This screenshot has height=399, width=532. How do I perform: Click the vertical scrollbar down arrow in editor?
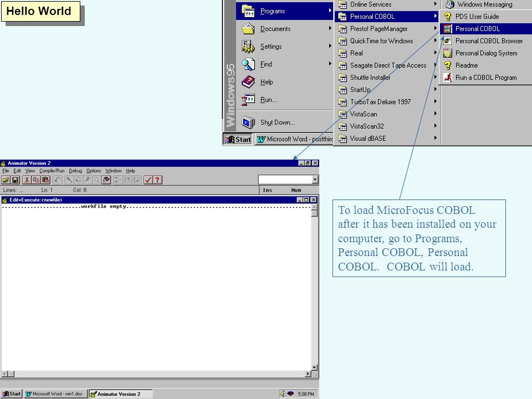[x=315, y=367]
